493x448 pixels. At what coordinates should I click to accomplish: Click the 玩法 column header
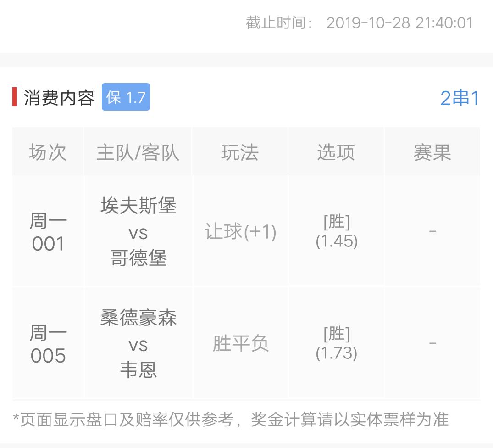(x=240, y=151)
